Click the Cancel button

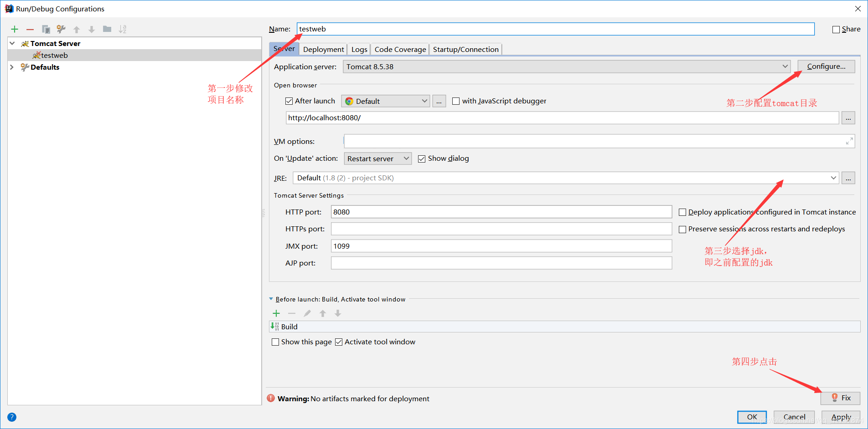(x=795, y=417)
